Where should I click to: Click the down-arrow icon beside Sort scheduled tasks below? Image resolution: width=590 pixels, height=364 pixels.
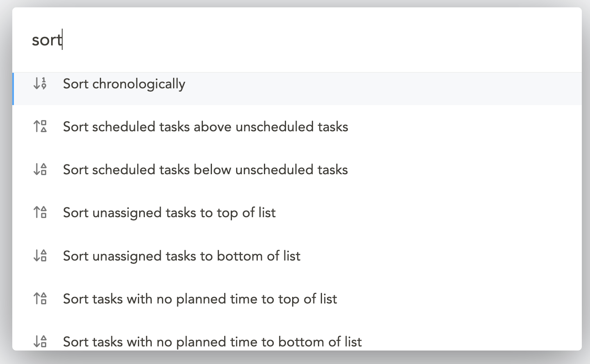click(40, 170)
